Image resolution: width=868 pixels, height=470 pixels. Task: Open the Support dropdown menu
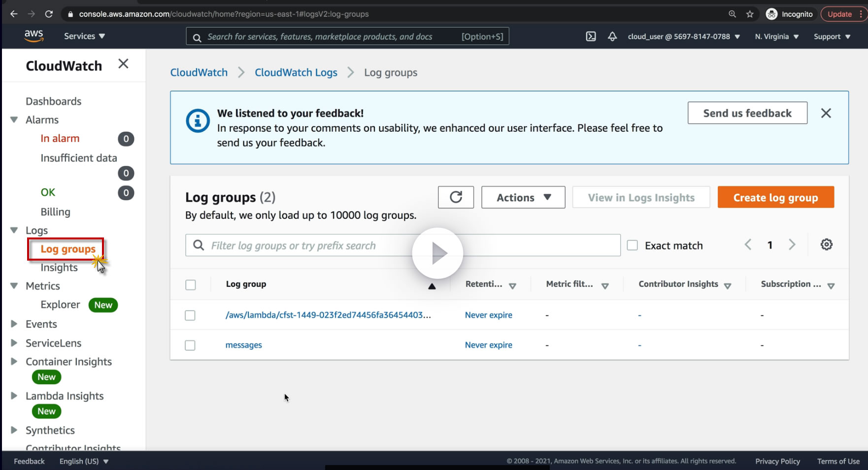(x=832, y=36)
